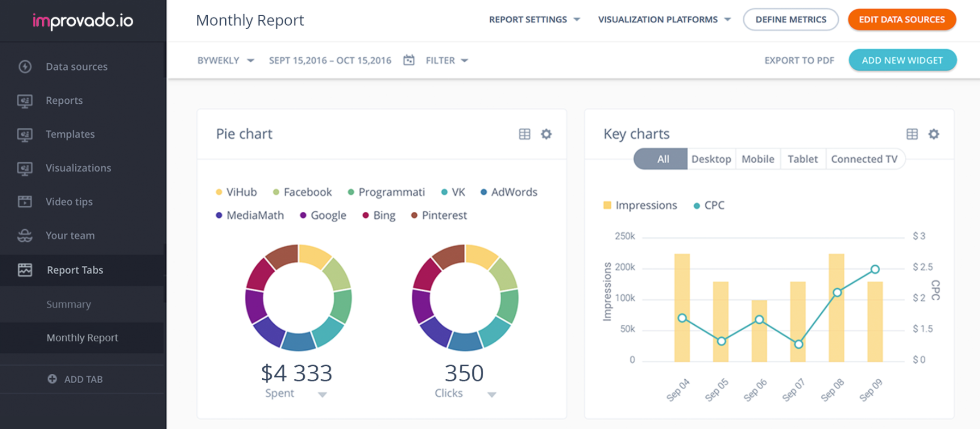Open the Data sources sidebar icon

point(25,67)
